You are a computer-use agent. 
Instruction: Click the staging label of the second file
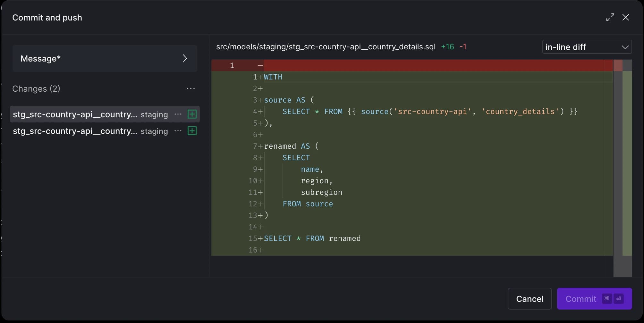click(154, 131)
